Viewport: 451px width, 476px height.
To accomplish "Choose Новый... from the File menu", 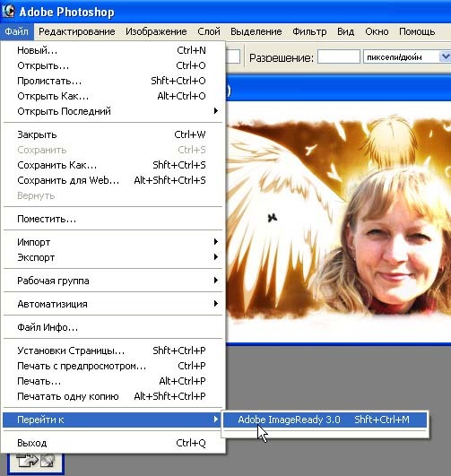I will tap(113, 50).
